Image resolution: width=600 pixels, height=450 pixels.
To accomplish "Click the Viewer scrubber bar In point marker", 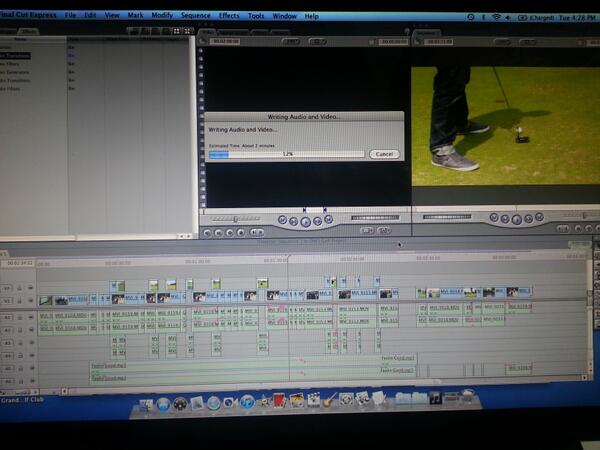I will (x=304, y=210).
